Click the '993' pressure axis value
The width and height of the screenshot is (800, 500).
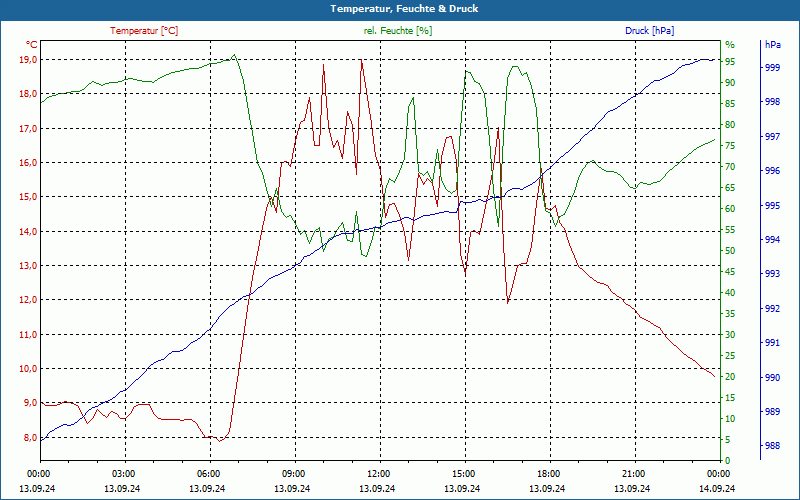click(x=772, y=274)
